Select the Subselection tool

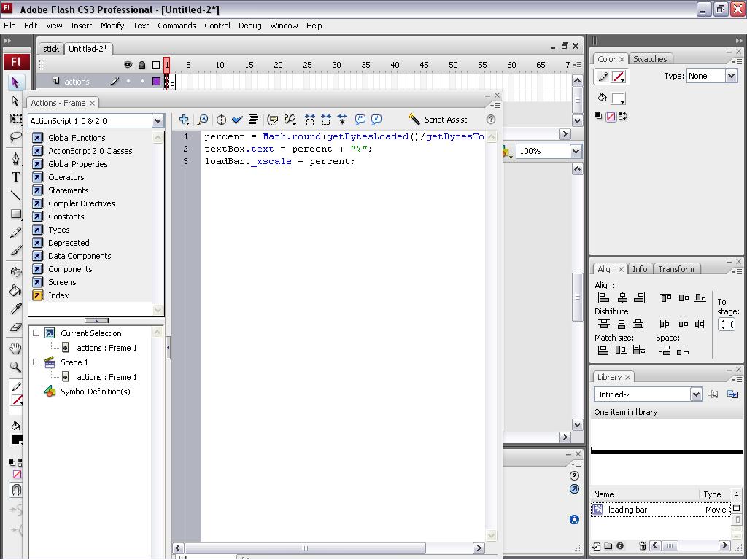click(15, 101)
